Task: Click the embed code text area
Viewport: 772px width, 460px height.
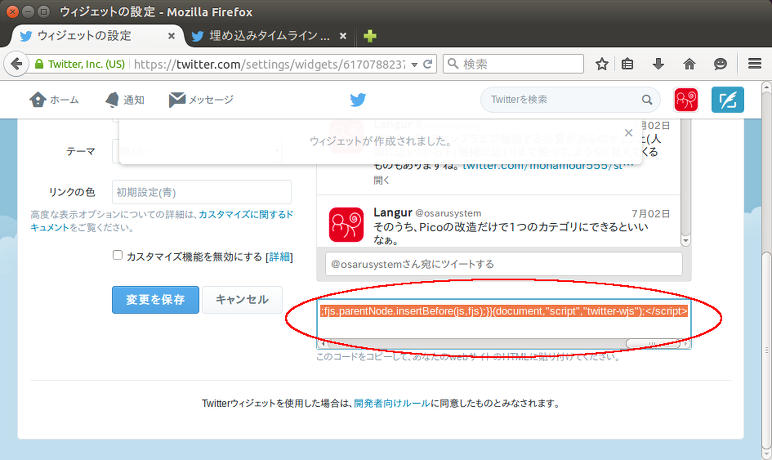Action: coord(504,319)
